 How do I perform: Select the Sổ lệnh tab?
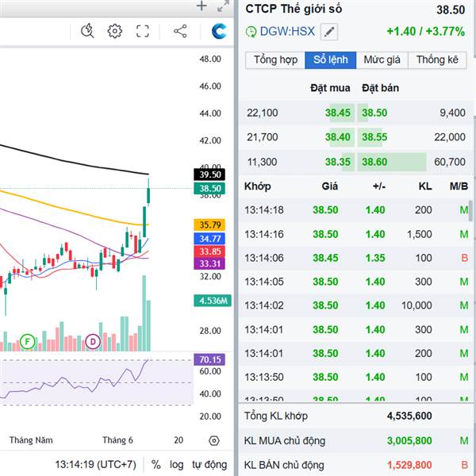click(330, 59)
